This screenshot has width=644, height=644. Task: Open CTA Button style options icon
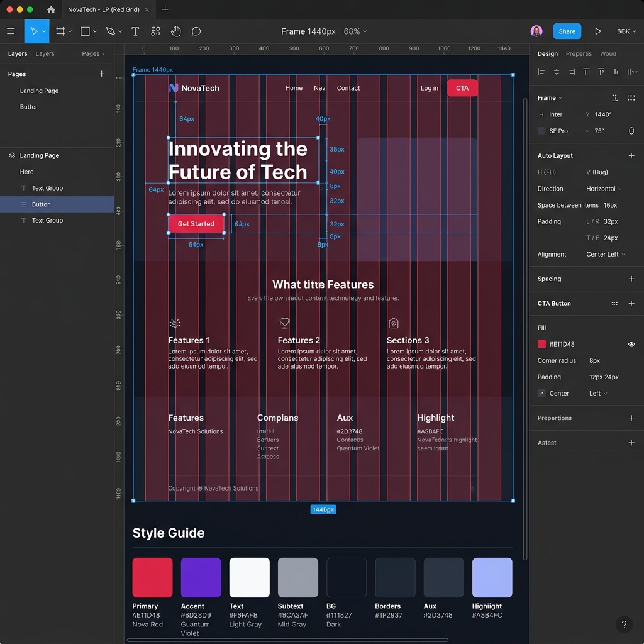(x=614, y=304)
